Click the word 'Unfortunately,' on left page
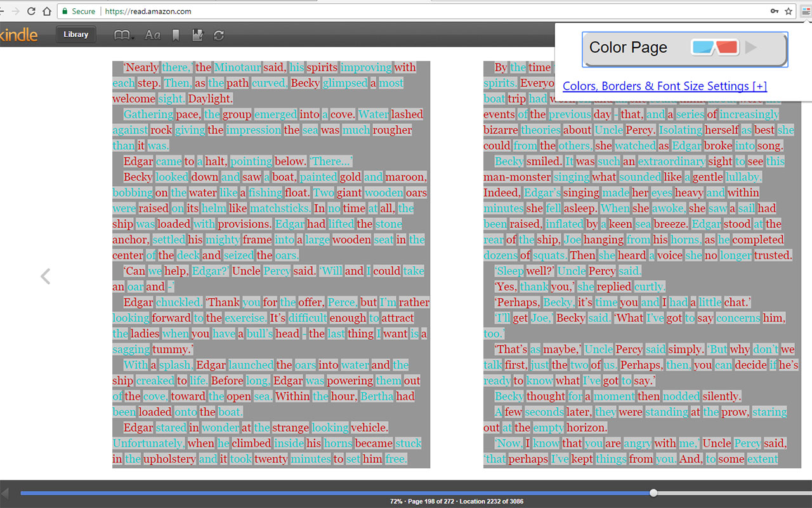 pyautogui.click(x=148, y=443)
